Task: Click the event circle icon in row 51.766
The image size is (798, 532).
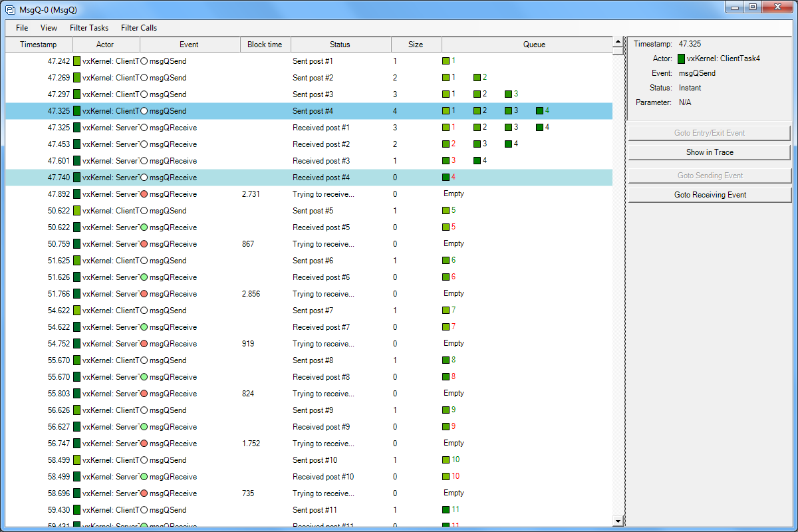Action: (144, 294)
